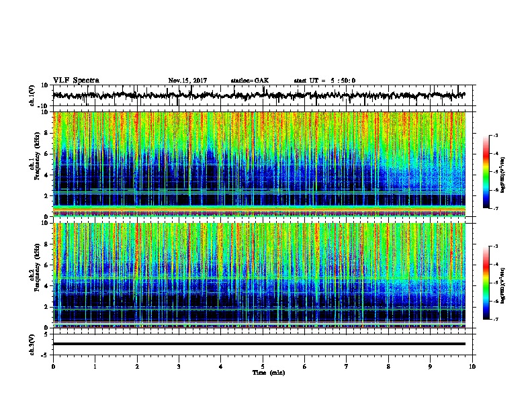532x411 pixels.
Task: Click the "6" kHz tick on ch.2 axis
Action: pos(46,265)
